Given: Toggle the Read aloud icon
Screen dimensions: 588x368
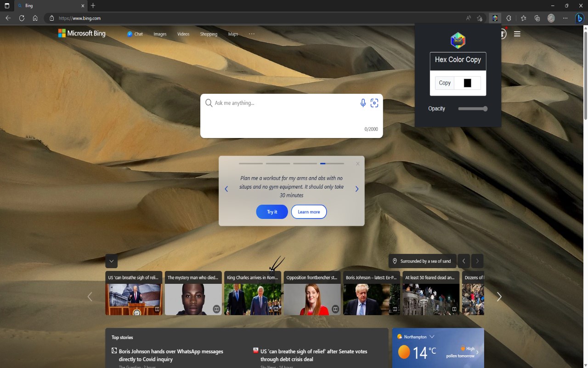Looking at the screenshot, I should (468, 18).
